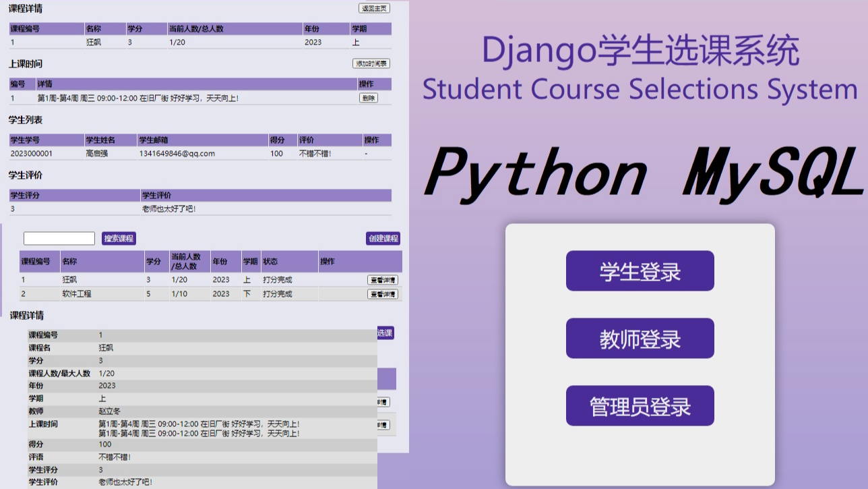
Task: Click the 教师 label in course details
Action: (36, 411)
